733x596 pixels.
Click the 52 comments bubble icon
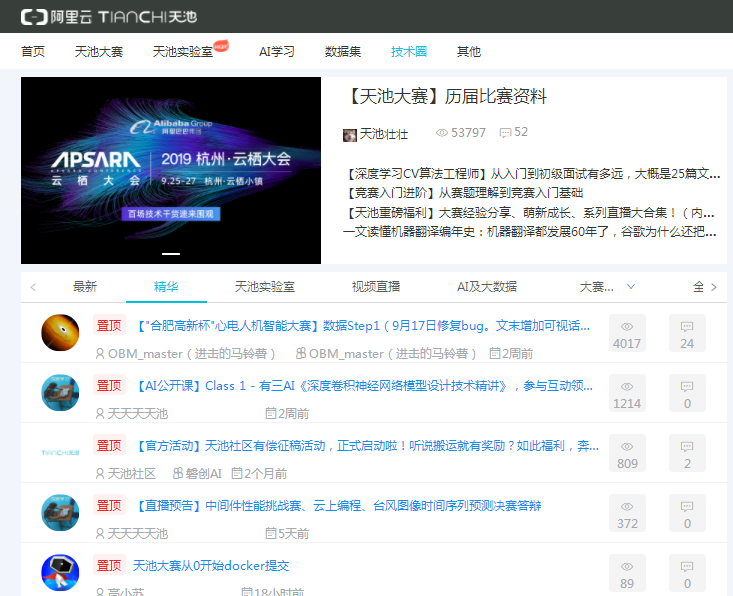[x=505, y=133]
